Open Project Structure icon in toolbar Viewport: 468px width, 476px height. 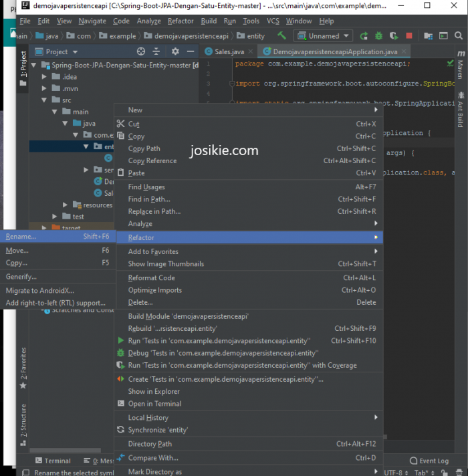click(x=429, y=36)
